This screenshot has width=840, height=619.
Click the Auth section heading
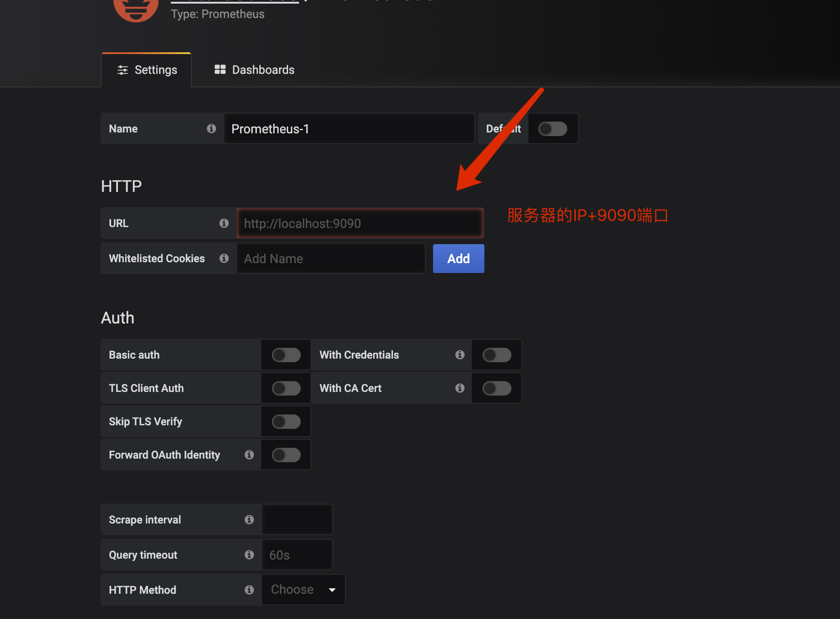coord(117,318)
